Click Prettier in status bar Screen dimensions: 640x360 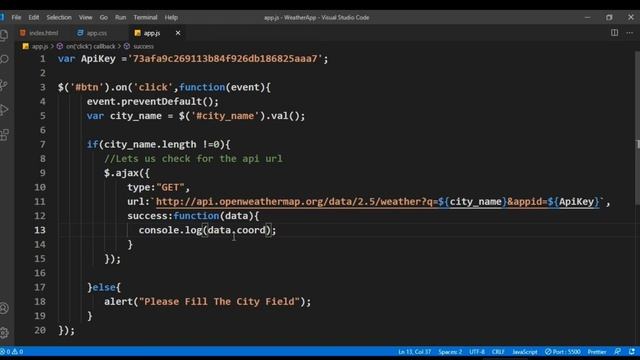[x=597, y=351]
